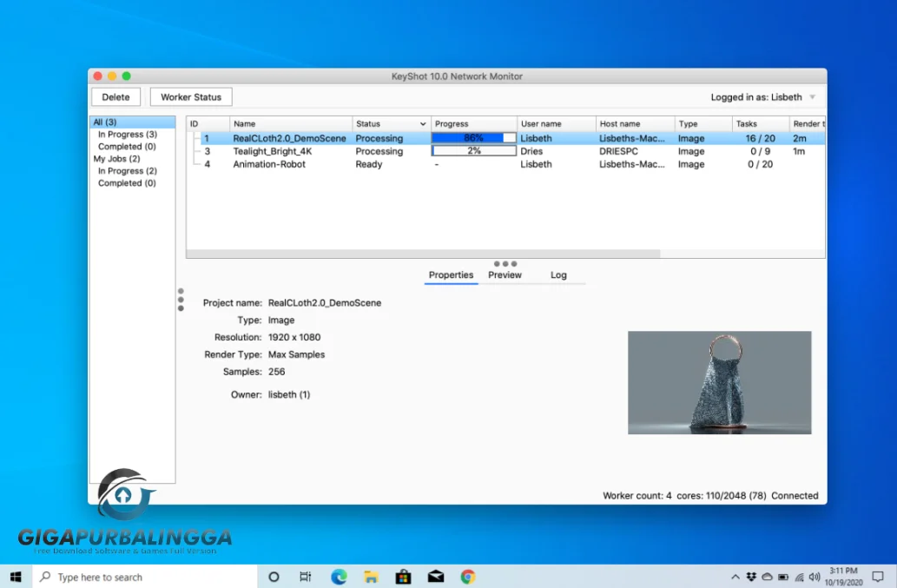Click the Status column sort arrow
The height and width of the screenshot is (588, 897).
click(x=423, y=124)
